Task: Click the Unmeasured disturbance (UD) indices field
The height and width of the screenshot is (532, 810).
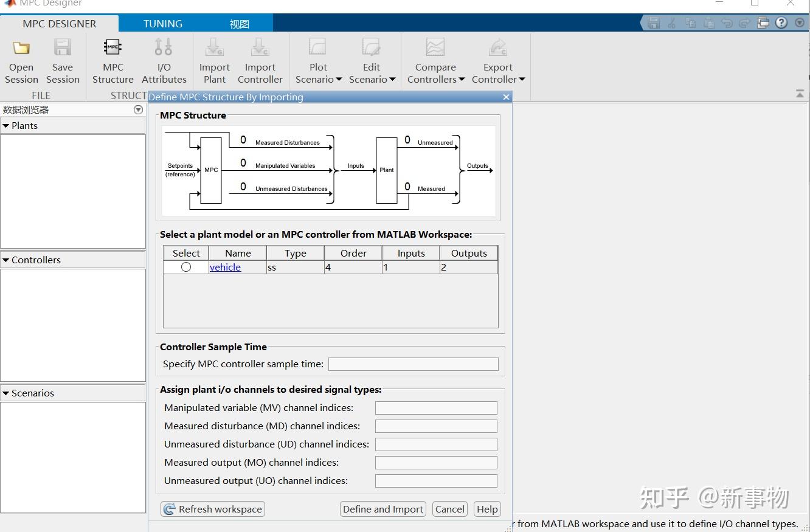Action: (436, 444)
